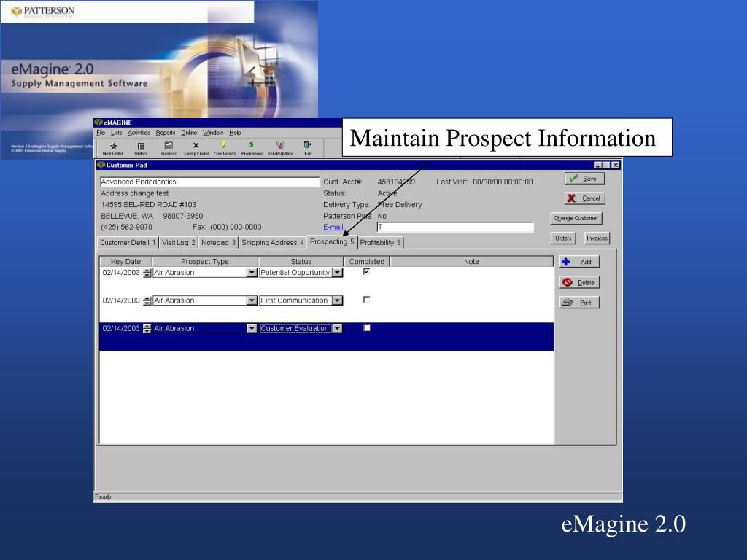Click date stepper in Customer Evaluation row
This screenshot has height=560, width=747.
click(147, 329)
